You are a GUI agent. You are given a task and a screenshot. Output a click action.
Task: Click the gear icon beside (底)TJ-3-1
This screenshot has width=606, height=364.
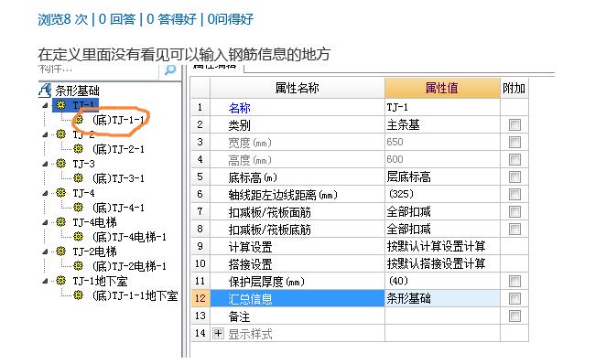click(79, 178)
